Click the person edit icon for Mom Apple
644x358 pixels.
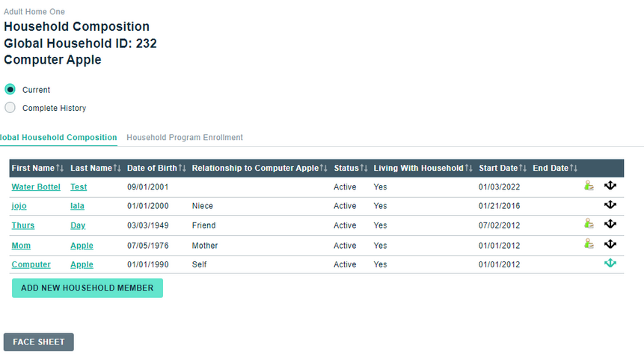coord(589,244)
